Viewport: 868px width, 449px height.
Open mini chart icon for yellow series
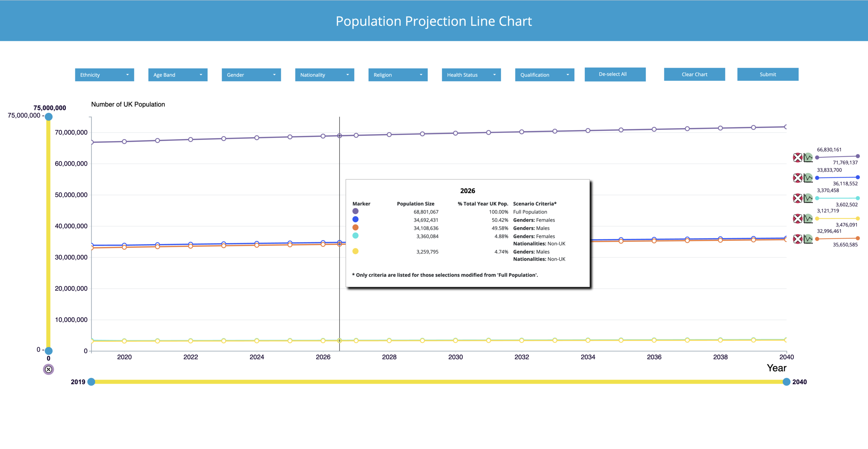point(808,219)
